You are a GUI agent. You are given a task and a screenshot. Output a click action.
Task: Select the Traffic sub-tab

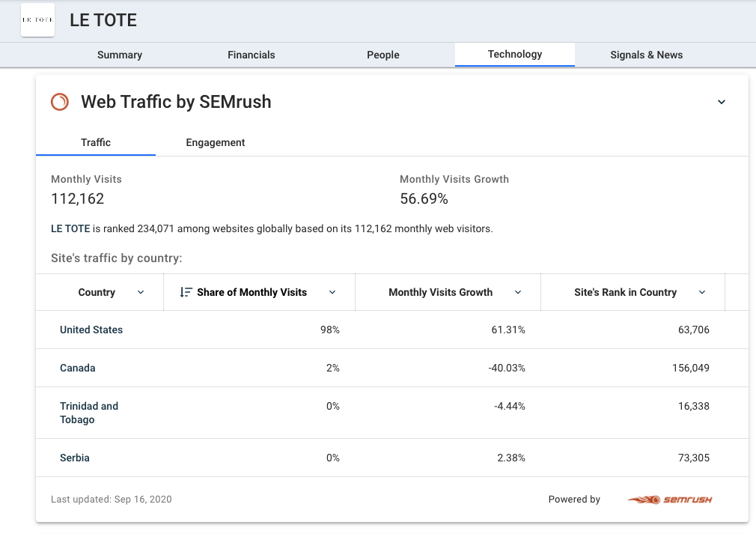click(96, 143)
